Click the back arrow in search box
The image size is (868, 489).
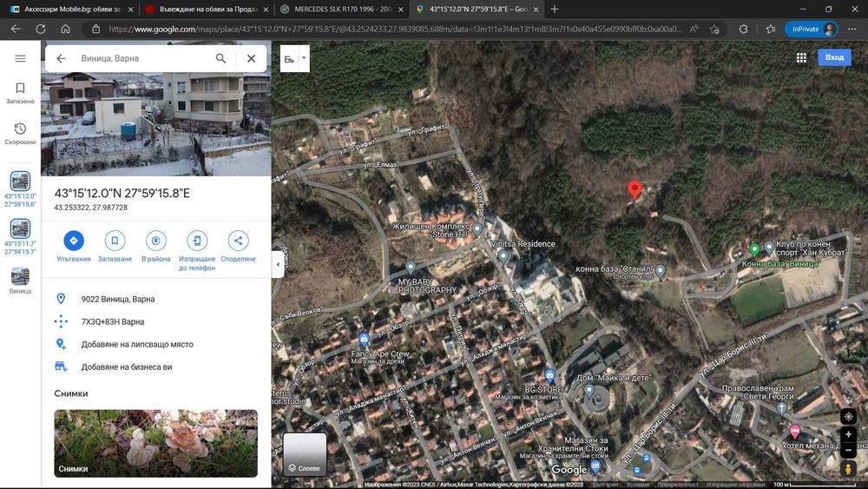[61, 58]
